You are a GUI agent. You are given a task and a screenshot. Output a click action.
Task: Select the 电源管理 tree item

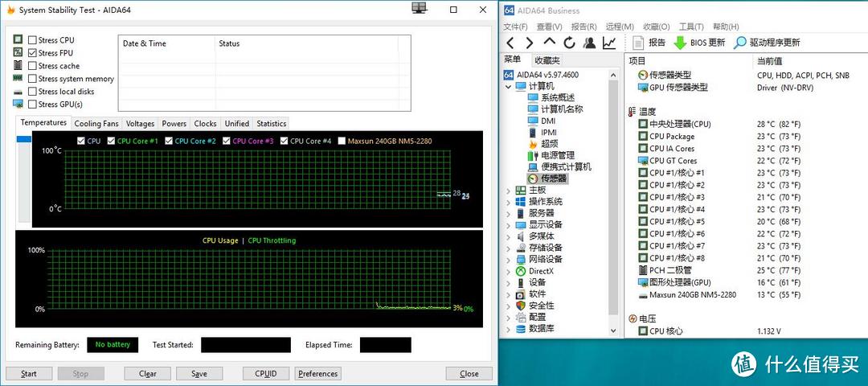pyautogui.click(x=551, y=155)
